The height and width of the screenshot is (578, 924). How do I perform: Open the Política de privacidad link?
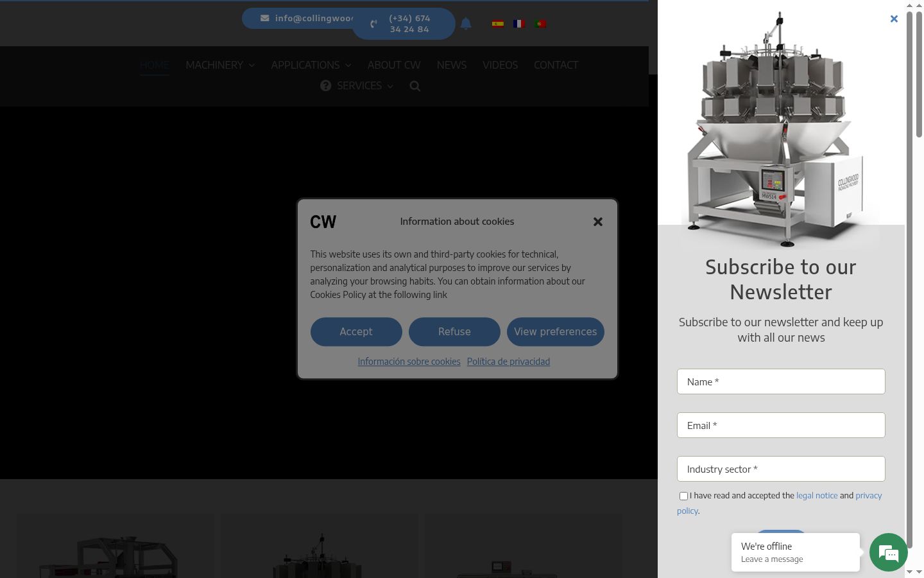(x=508, y=362)
